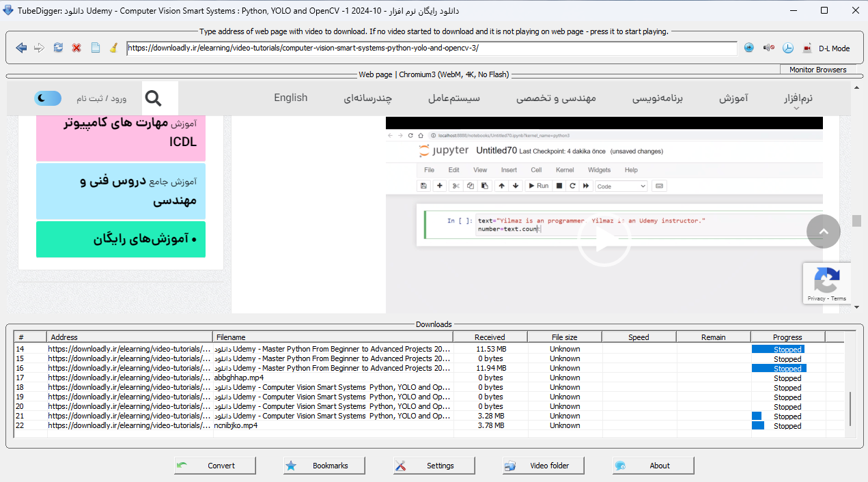
Task: Open the چندرسانه‌ای menu item
Action: tap(368, 98)
